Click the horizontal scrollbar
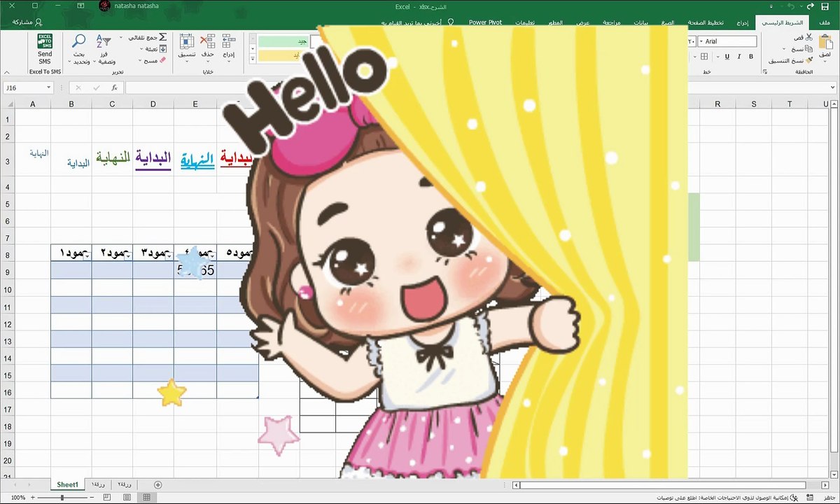The image size is (840, 504). click(x=672, y=484)
